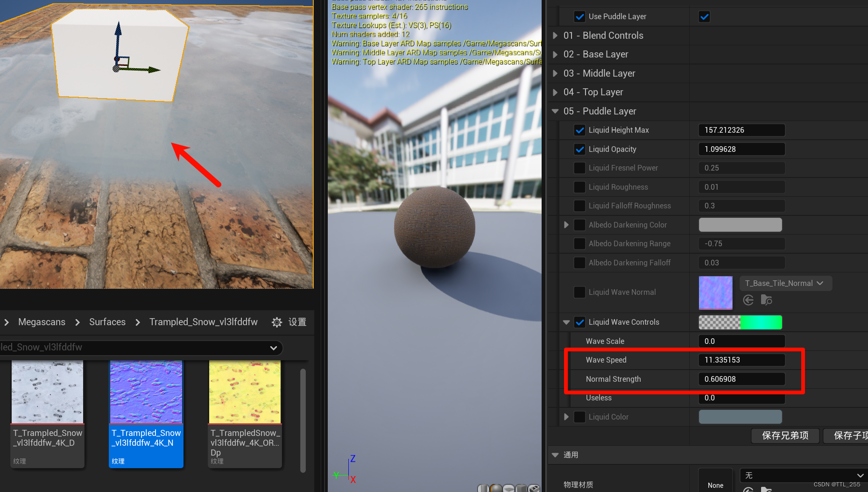Click the chevron after Surfaces in breadcrumb
This screenshot has width=868, height=492.
[138, 322]
